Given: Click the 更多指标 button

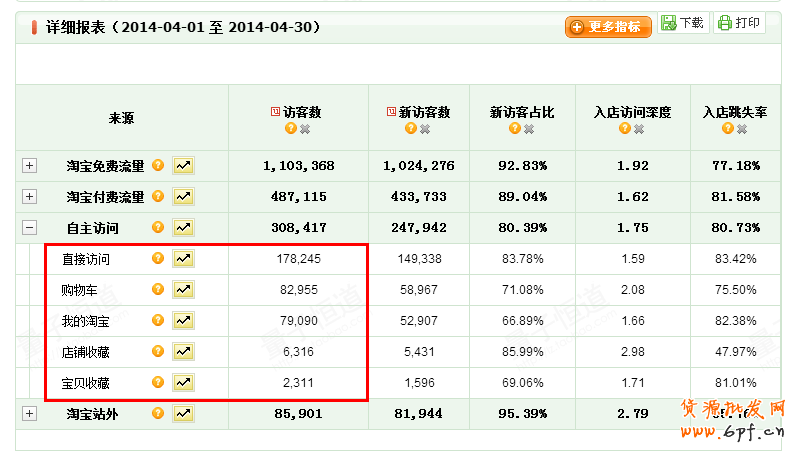Looking at the screenshot, I should [608, 27].
